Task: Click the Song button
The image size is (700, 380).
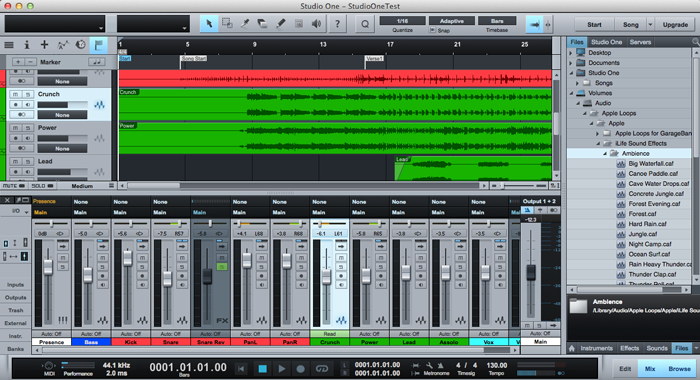Action: (x=630, y=25)
